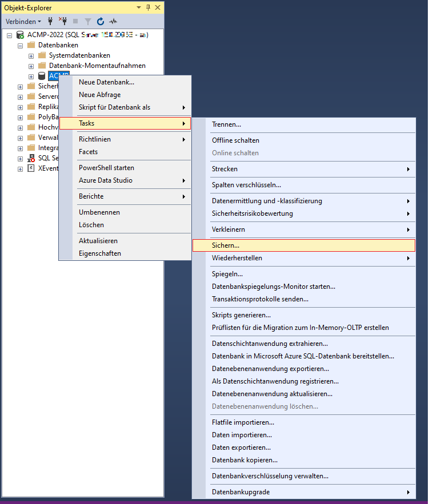The image size is (429, 504).
Task: Click Skripts generieren... menu entry
Action: 241,315
